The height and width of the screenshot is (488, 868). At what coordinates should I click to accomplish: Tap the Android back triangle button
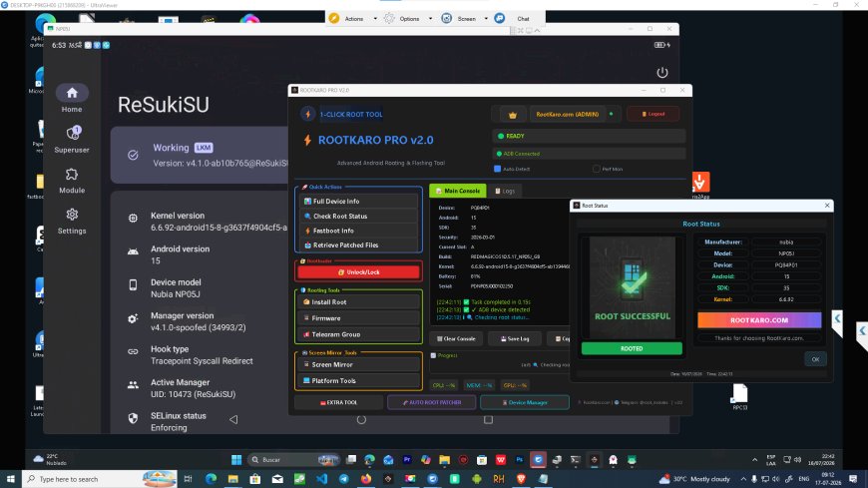tap(233, 420)
